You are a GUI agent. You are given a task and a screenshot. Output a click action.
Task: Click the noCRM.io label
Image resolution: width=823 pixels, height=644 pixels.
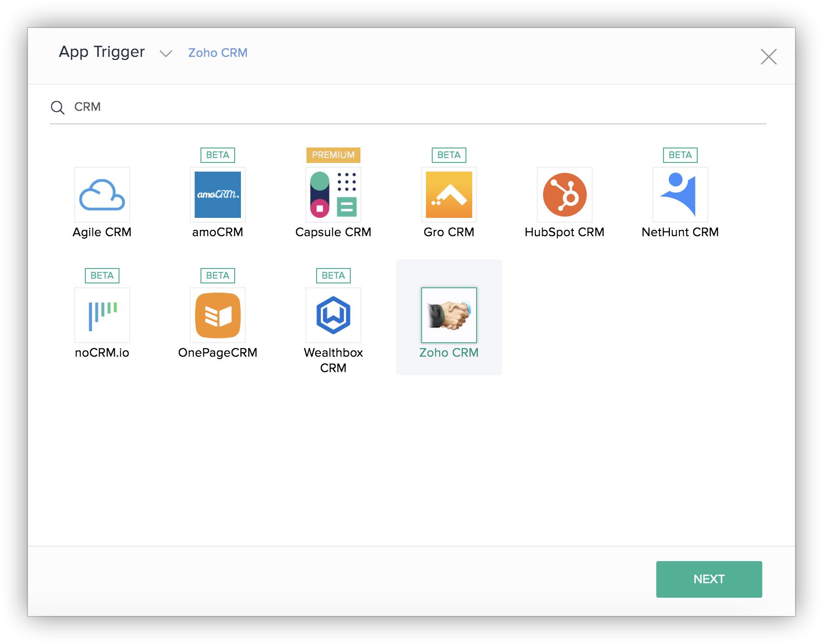[x=102, y=353]
